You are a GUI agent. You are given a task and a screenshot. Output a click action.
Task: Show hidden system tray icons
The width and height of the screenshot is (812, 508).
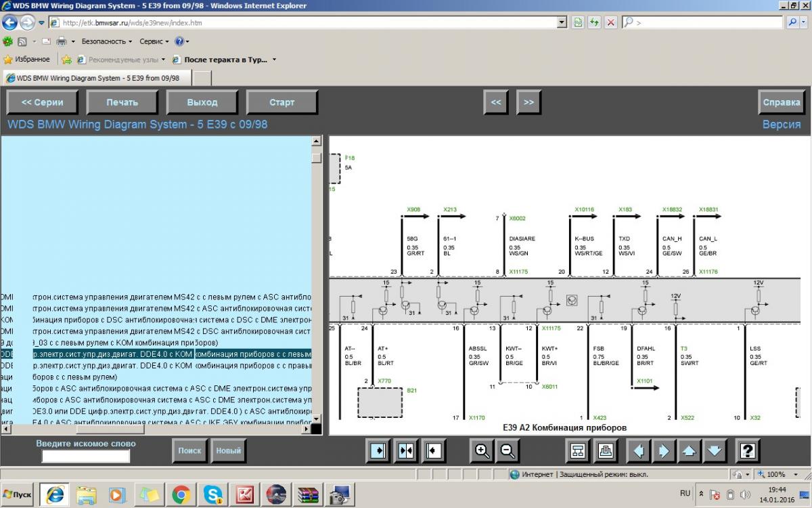coord(701,495)
